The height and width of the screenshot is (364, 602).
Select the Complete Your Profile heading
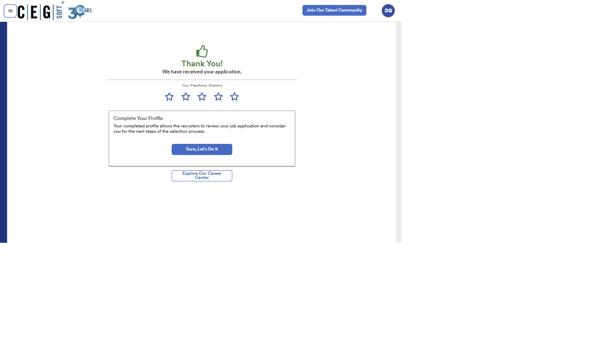(138, 118)
